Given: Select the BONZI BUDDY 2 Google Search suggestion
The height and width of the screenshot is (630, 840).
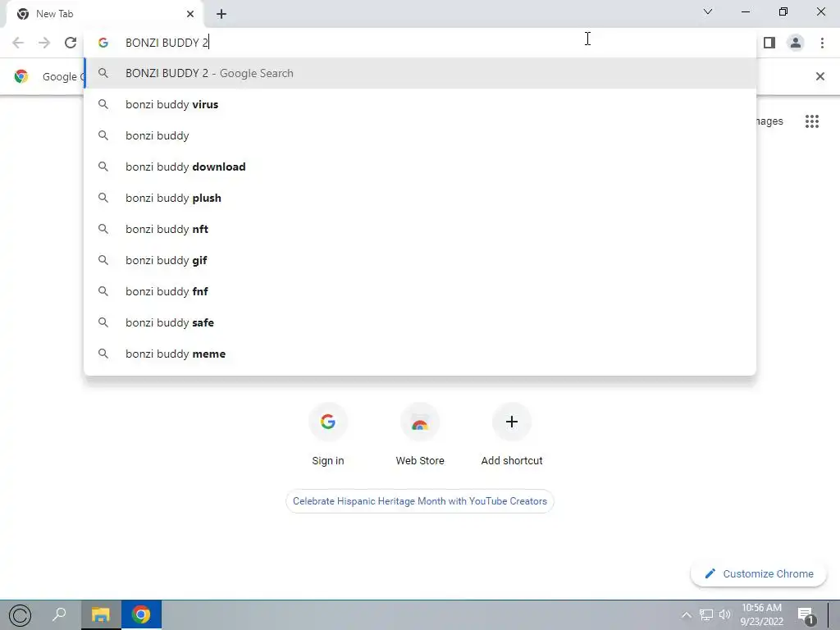Looking at the screenshot, I should 420,73.
